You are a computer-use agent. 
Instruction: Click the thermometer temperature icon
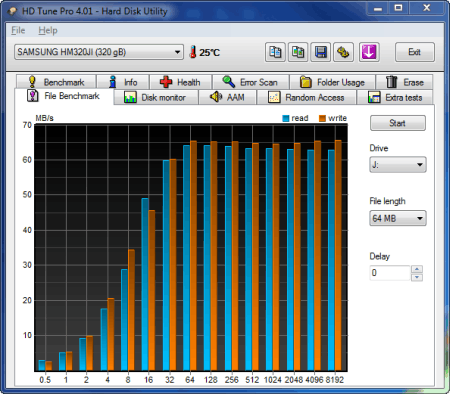click(x=193, y=52)
